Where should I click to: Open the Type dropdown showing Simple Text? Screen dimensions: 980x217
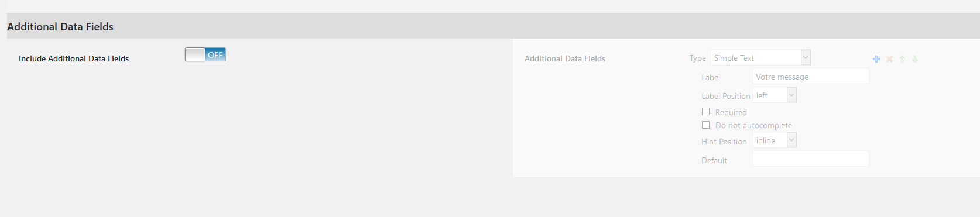[760, 57]
